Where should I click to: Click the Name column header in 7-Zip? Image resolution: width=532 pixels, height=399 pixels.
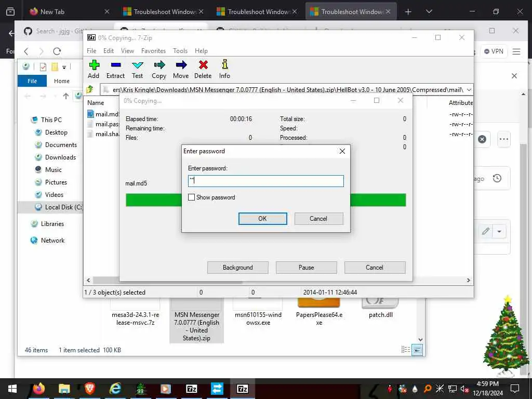[96, 103]
